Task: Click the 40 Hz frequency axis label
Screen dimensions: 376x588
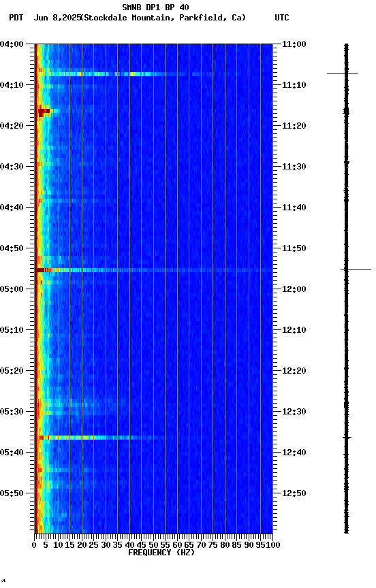Action: [129, 545]
